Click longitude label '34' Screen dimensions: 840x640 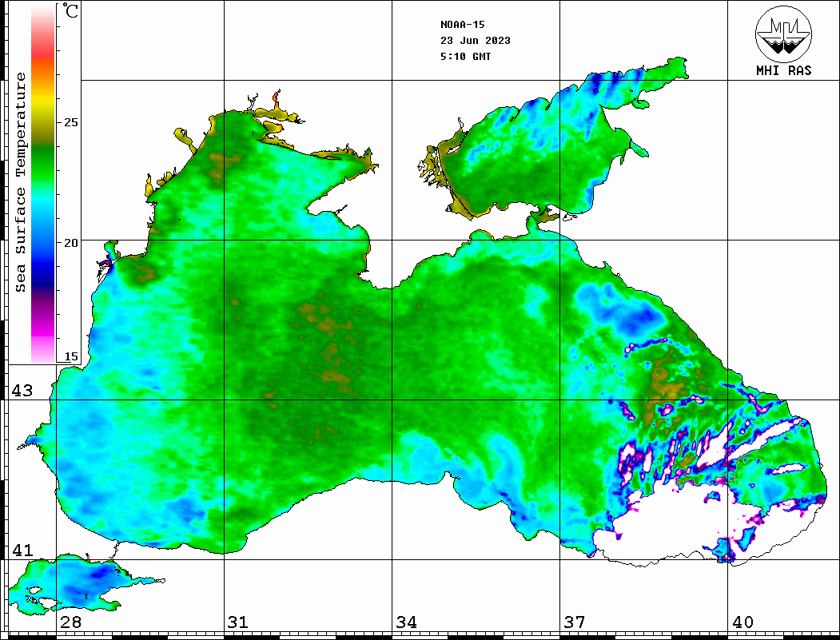(x=406, y=622)
